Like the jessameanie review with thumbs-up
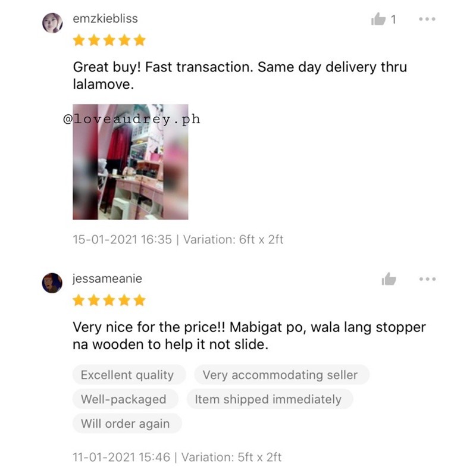Viewport: 476px width, 476px height. pos(389,278)
